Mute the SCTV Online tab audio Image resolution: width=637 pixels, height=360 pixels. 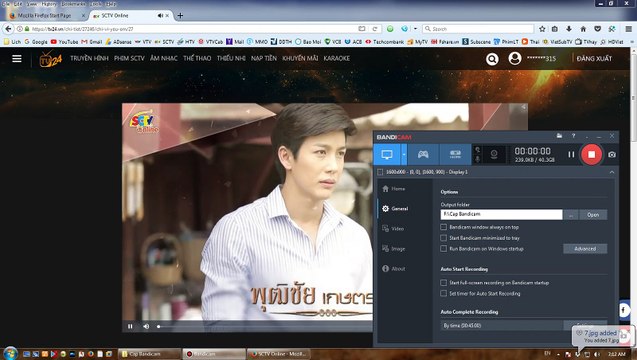point(160,15)
